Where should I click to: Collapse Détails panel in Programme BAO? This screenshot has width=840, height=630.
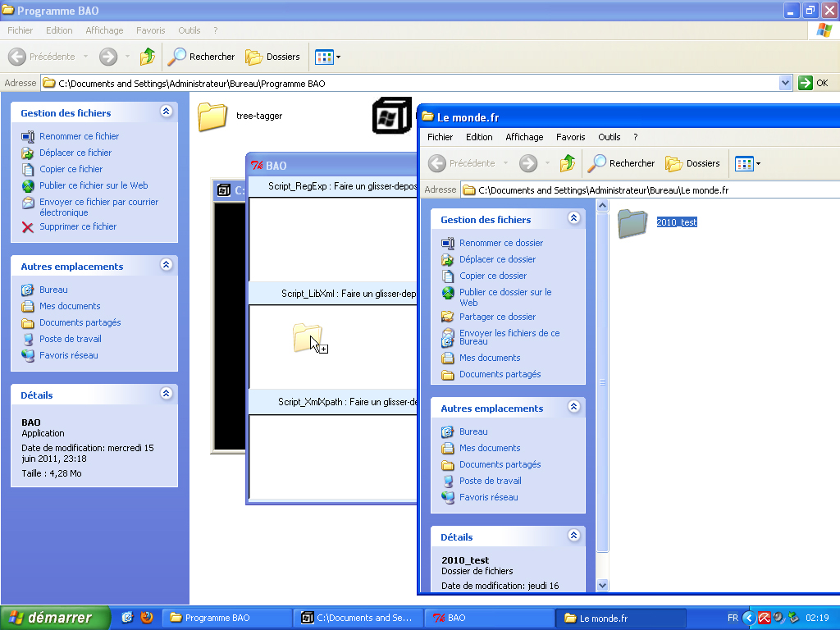coord(166,393)
